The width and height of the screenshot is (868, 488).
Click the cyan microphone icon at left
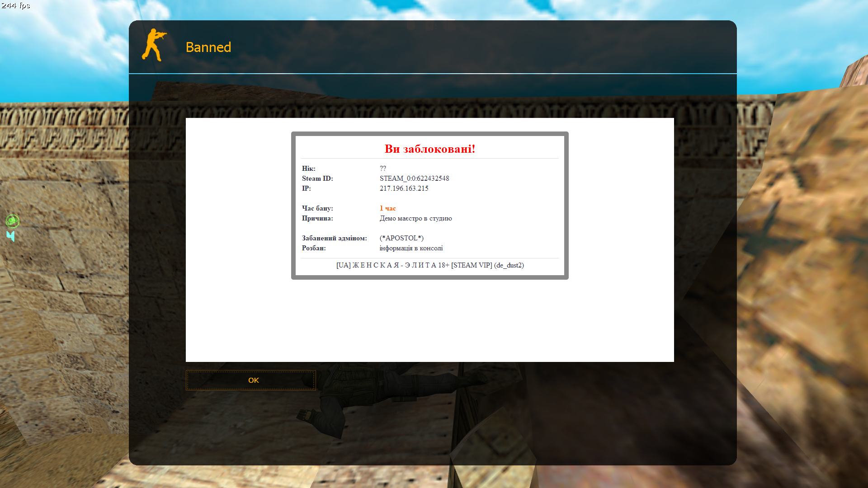click(x=11, y=236)
